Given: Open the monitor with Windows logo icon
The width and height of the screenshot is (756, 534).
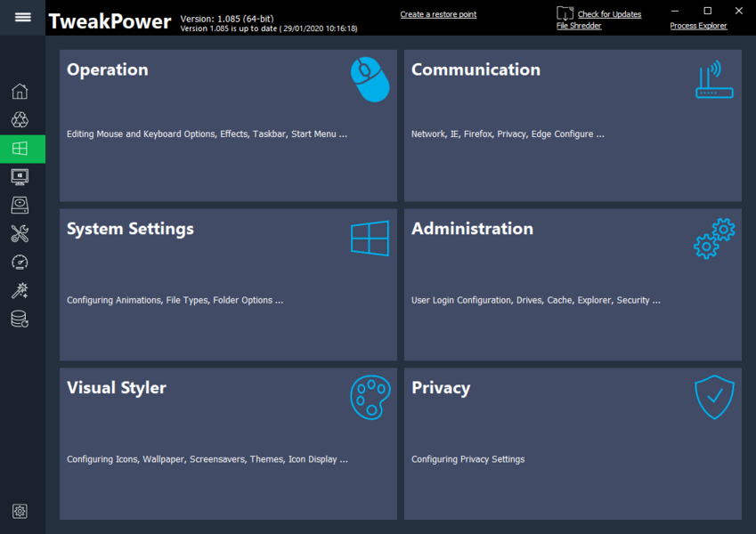Looking at the screenshot, I should pos(20,177).
